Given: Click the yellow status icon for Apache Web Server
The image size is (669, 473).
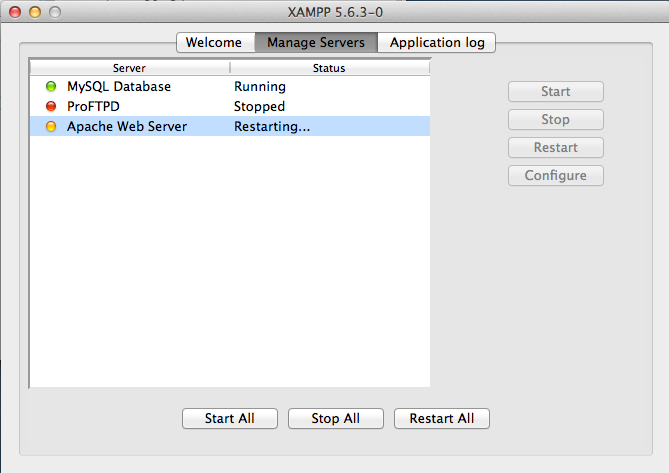Looking at the screenshot, I should pyautogui.click(x=51, y=127).
